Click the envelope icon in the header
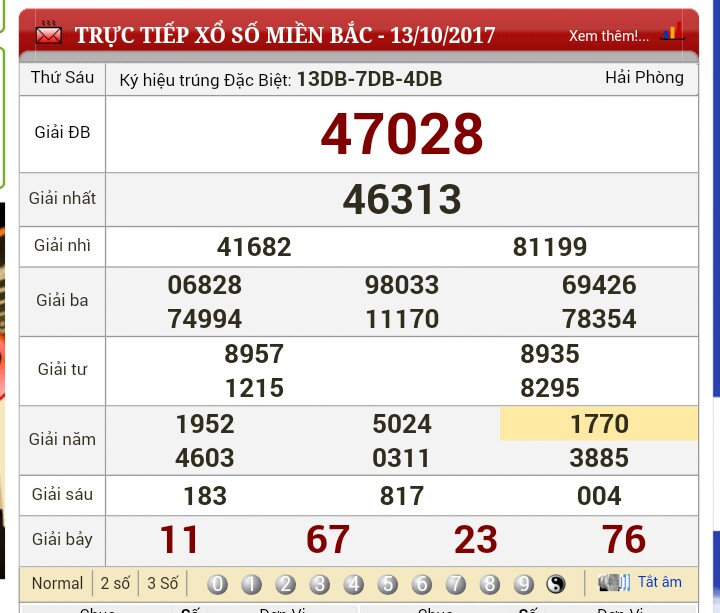 pyautogui.click(x=49, y=35)
